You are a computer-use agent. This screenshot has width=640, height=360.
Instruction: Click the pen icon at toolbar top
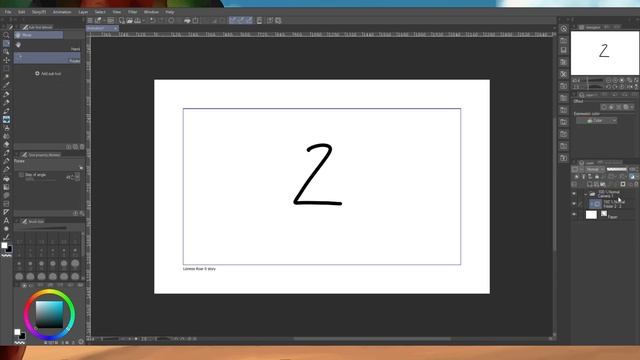[x=11, y=27]
